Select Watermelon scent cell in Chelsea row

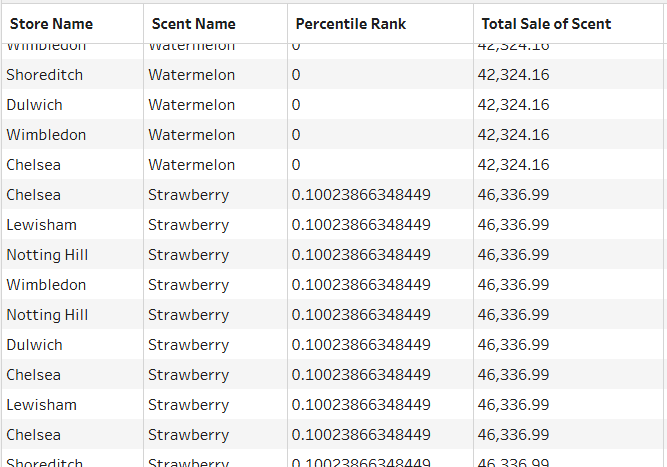(x=191, y=165)
